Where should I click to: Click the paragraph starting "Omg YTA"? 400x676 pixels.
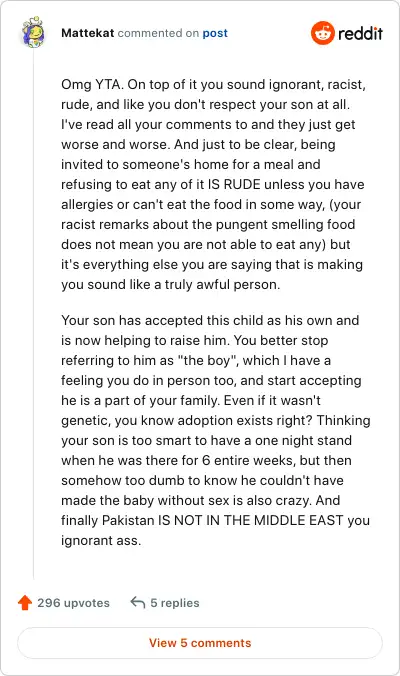[213, 184]
